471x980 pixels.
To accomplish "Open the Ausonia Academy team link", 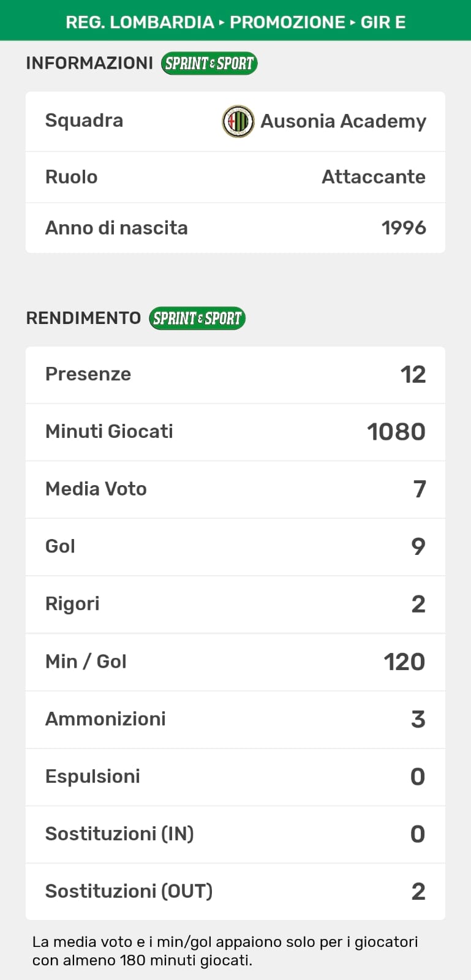I will click(x=343, y=121).
